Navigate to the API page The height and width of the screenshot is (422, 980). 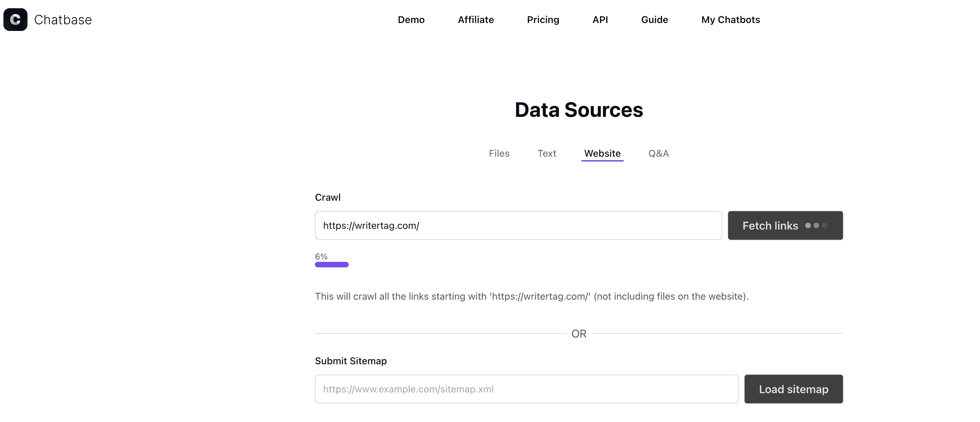coord(600,20)
